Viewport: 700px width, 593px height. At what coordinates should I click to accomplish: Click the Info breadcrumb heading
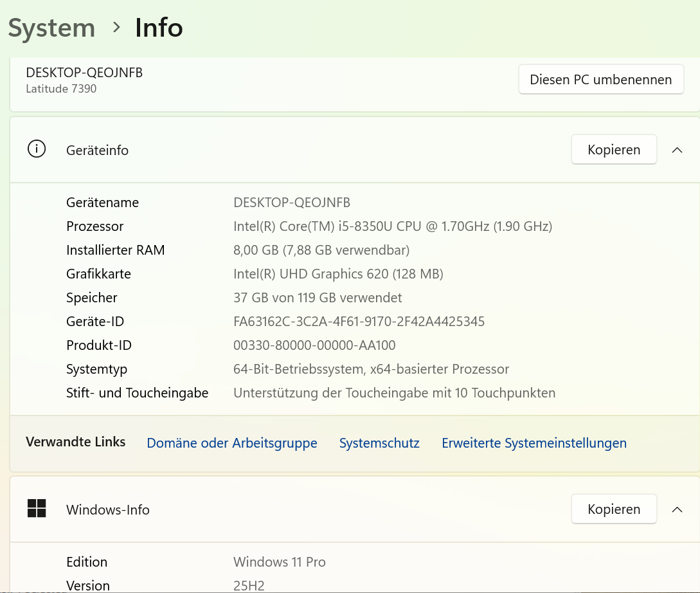pyautogui.click(x=159, y=28)
